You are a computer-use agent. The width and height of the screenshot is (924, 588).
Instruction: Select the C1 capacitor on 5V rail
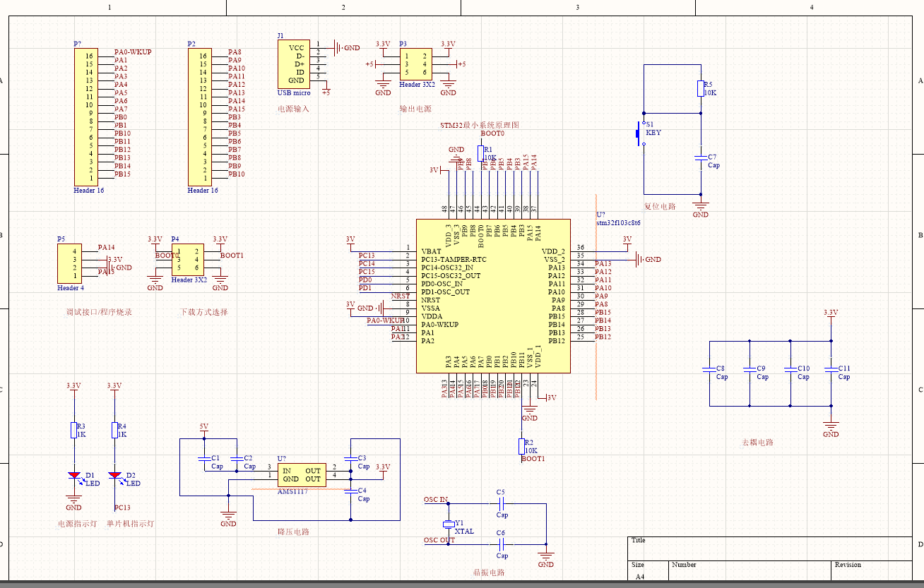click(204, 458)
